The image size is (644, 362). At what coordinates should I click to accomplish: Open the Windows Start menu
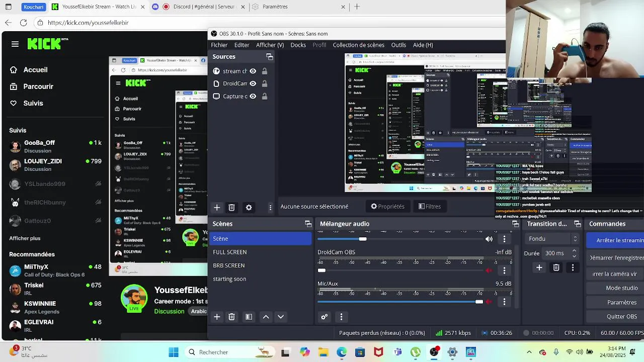click(174, 352)
